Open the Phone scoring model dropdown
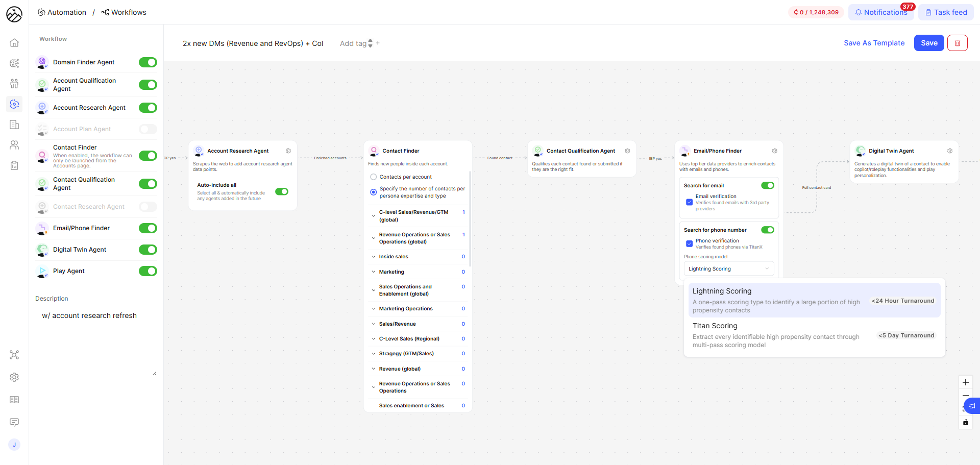This screenshot has width=980, height=465. [728, 268]
